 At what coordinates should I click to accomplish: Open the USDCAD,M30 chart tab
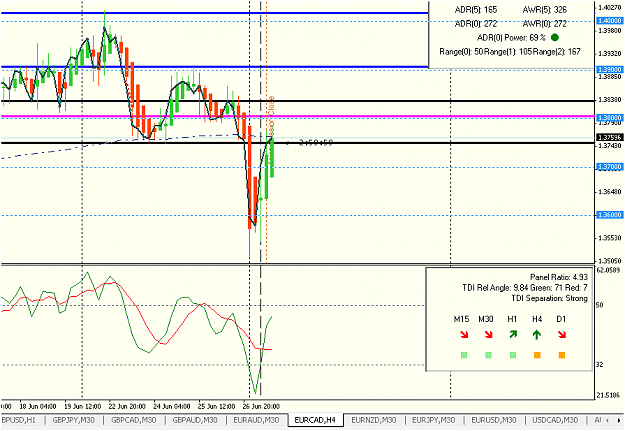555,420
